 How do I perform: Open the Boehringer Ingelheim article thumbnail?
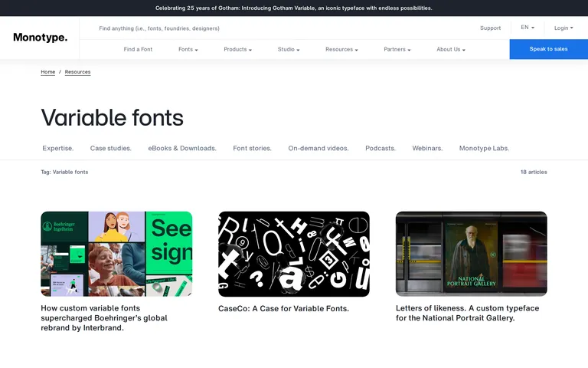[116, 254]
